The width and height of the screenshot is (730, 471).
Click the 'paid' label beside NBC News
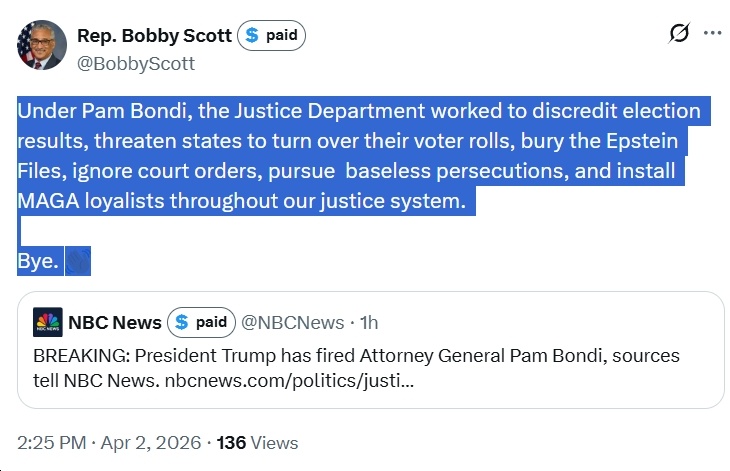click(211, 322)
